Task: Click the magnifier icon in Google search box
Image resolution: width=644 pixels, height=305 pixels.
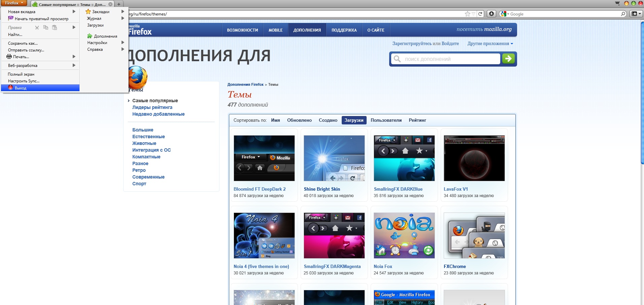Action: [623, 14]
